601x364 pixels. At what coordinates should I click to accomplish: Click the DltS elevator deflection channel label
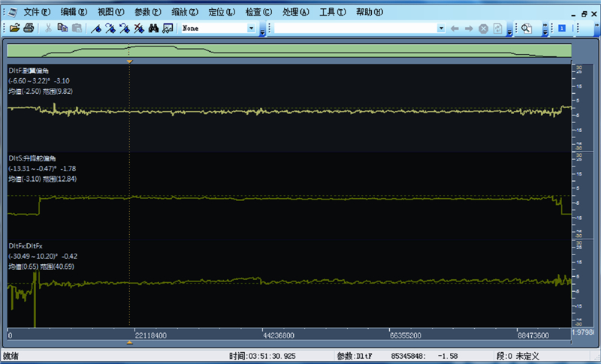(32, 159)
